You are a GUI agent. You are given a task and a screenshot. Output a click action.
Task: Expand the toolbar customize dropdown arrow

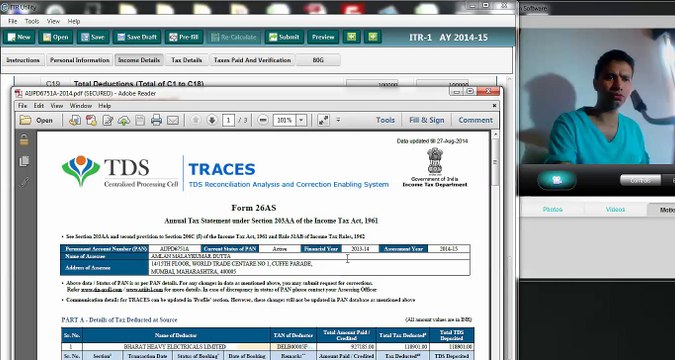point(338,120)
